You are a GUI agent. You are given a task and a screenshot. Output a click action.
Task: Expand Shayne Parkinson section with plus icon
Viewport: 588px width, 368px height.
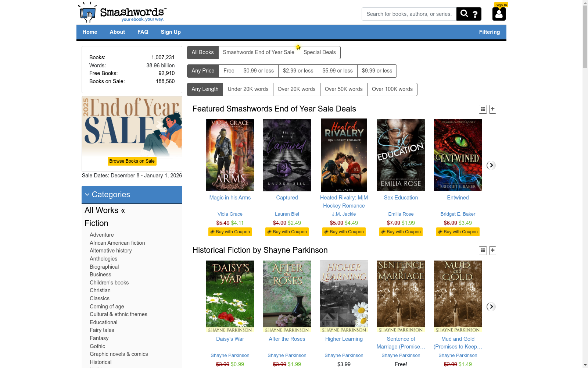pos(493,251)
